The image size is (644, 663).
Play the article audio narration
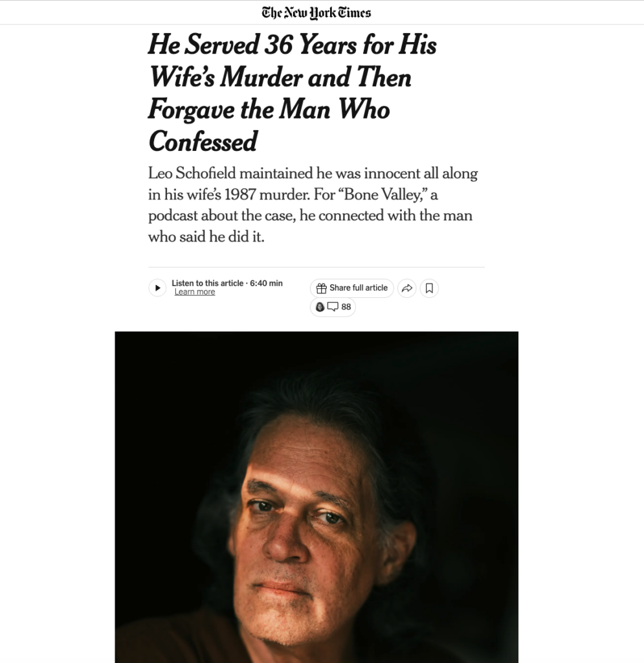[157, 287]
